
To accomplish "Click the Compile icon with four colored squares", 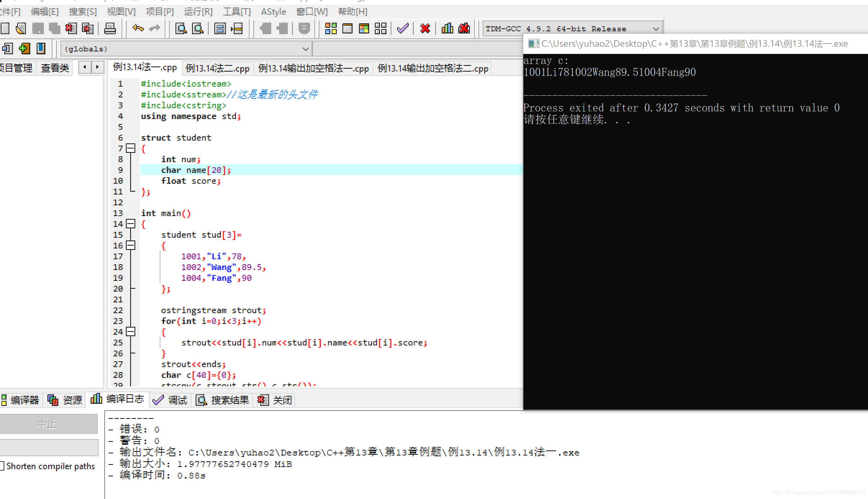I will [x=331, y=28].
